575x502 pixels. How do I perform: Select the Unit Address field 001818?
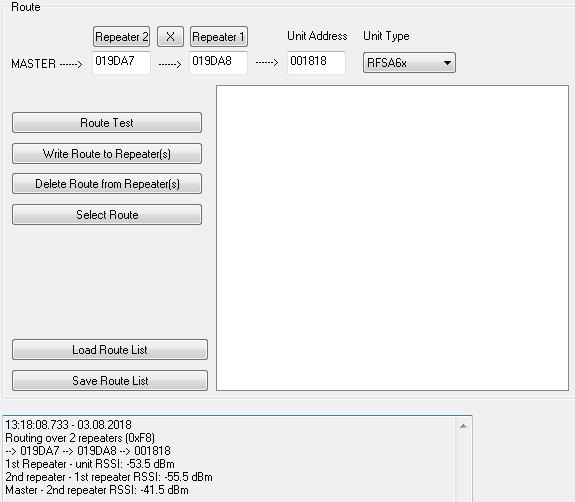[x=316, y=62]
